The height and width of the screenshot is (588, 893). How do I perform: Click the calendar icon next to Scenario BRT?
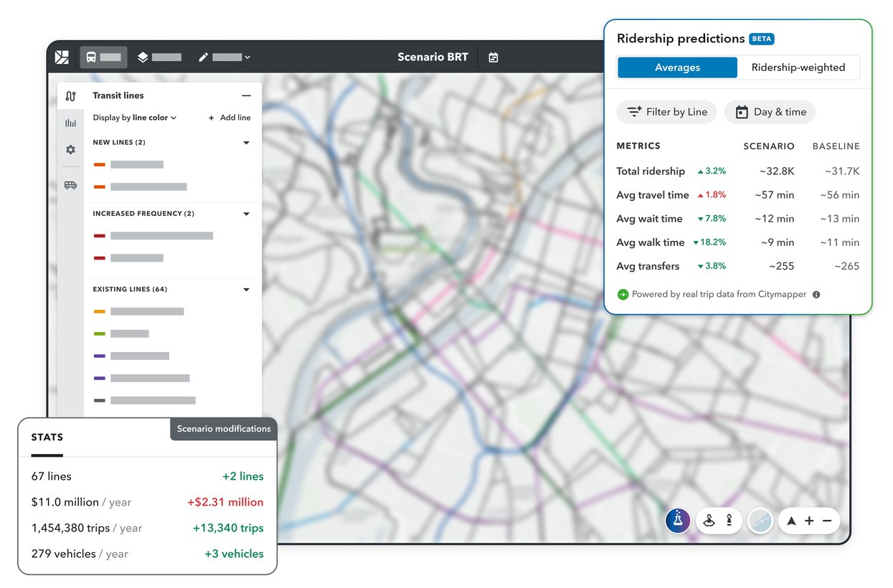click(x=493, y=57)
